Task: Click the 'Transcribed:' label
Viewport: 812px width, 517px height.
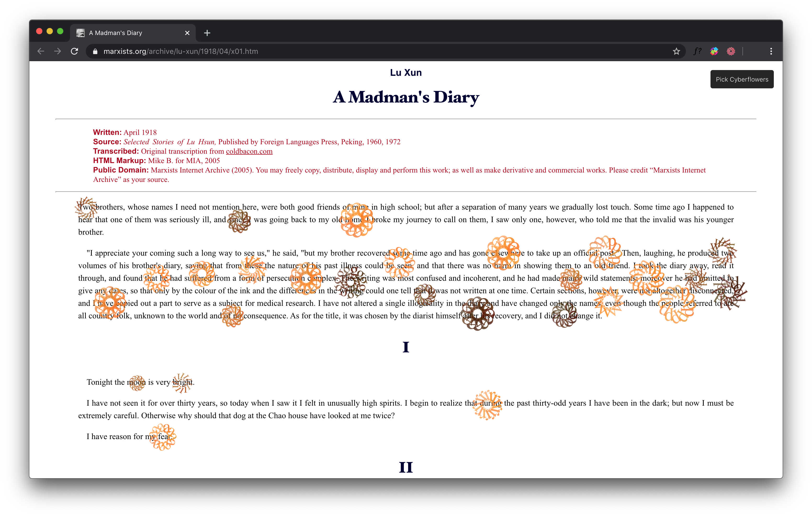Action: pyautogui.click(x=116, y=151)
